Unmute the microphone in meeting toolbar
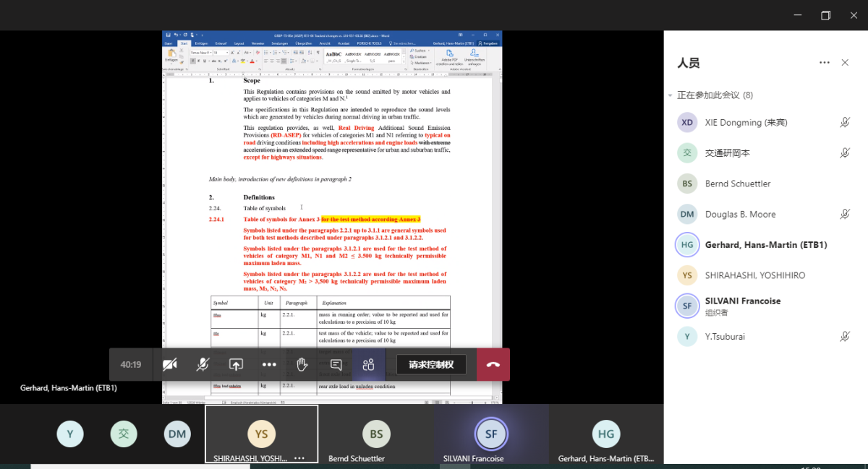The image size is (868, 469). [203, 364]
